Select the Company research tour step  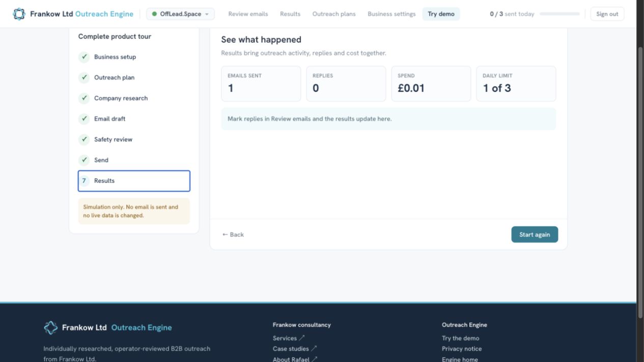(134, 98)
